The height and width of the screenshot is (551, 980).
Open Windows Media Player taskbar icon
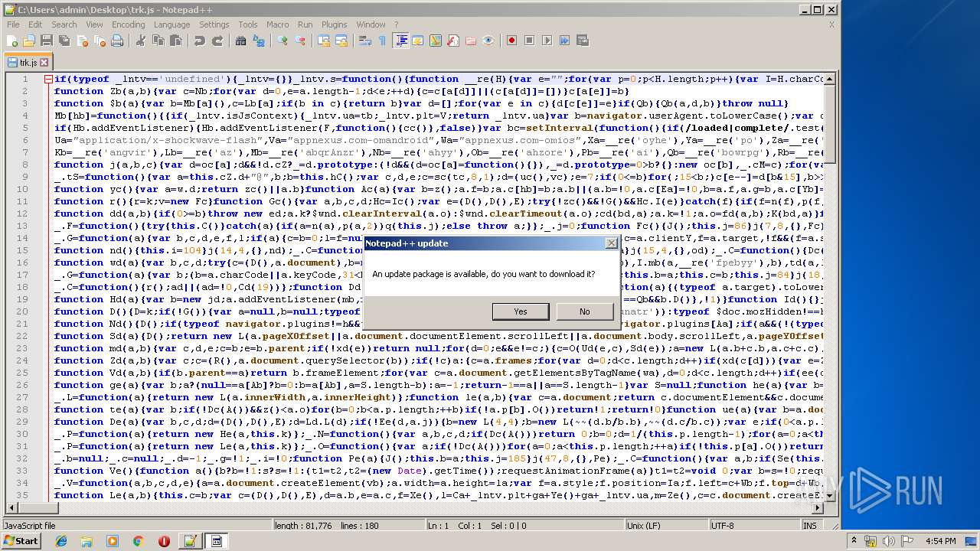click(113, 541)
